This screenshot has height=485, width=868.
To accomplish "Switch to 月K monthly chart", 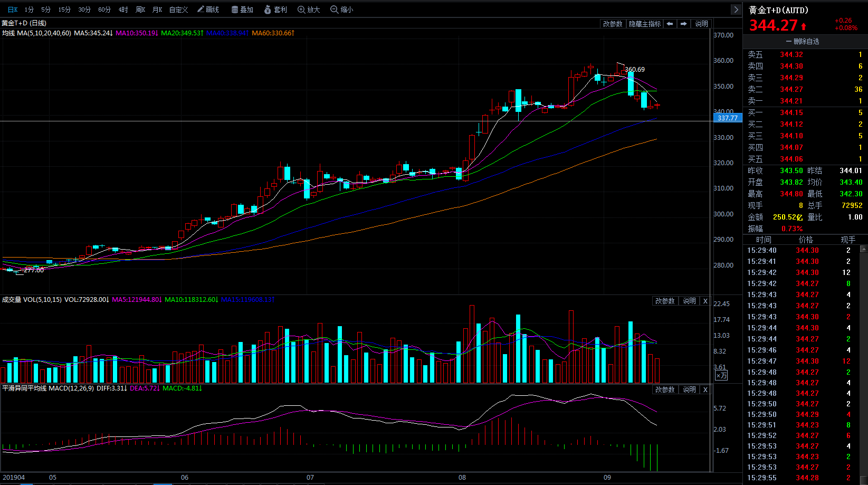I will pos(157,9).
